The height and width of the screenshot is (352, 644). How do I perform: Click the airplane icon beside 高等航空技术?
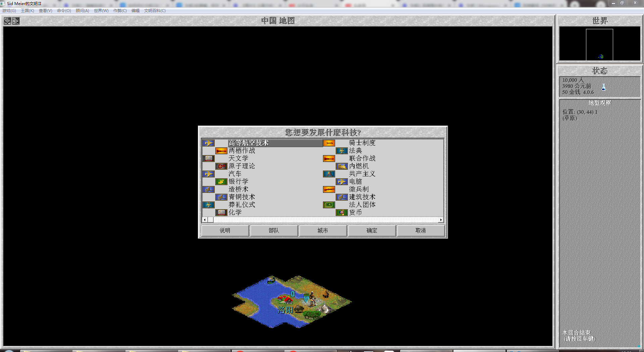point(208,143)
